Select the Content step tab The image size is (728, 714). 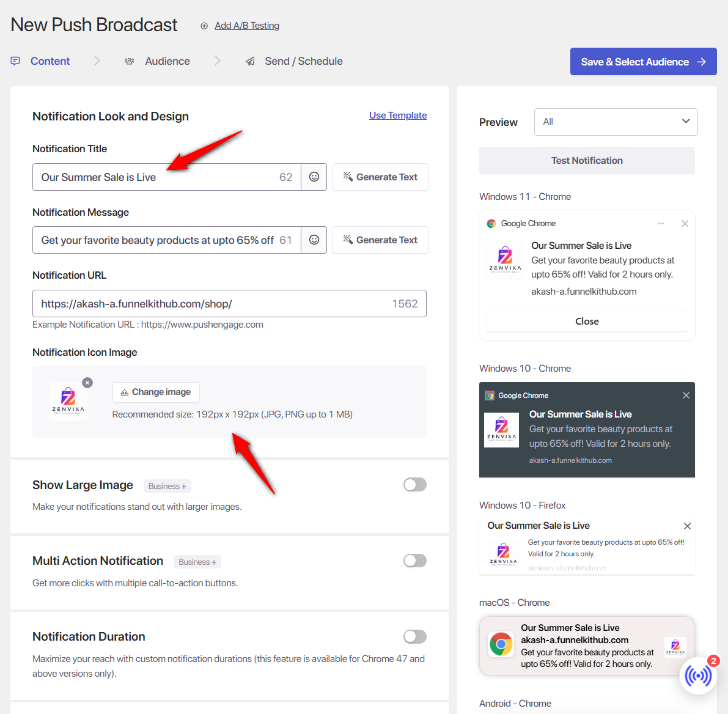(x=50, y=61)
